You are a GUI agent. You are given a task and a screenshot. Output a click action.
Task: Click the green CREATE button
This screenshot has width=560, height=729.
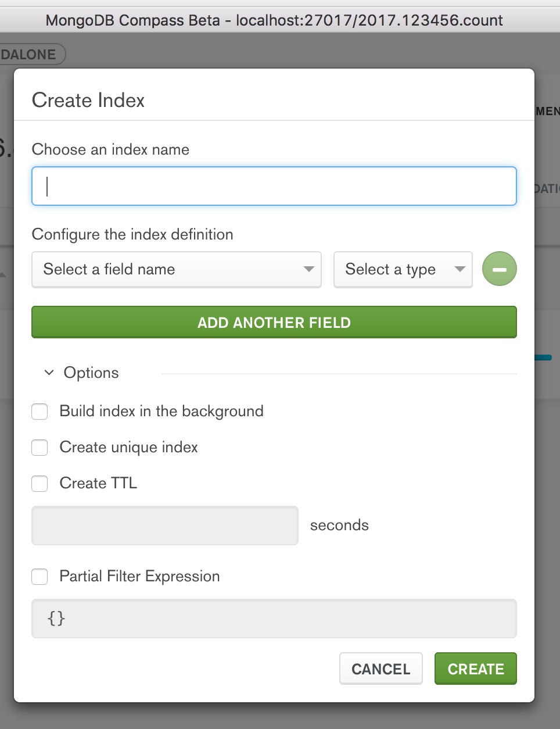point(475,669)
